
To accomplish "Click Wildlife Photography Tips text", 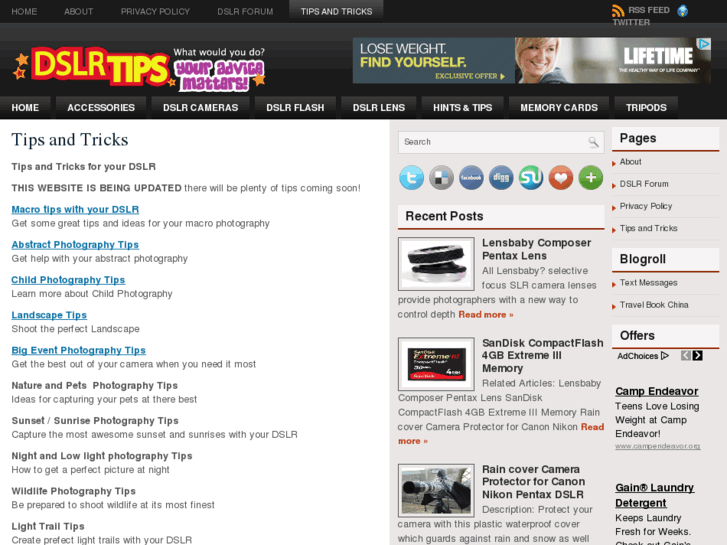I will coord(73,492).
